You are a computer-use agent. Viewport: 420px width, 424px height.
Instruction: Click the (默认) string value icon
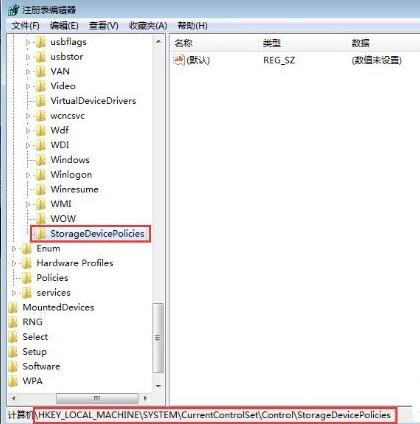[x=179, y=60]
